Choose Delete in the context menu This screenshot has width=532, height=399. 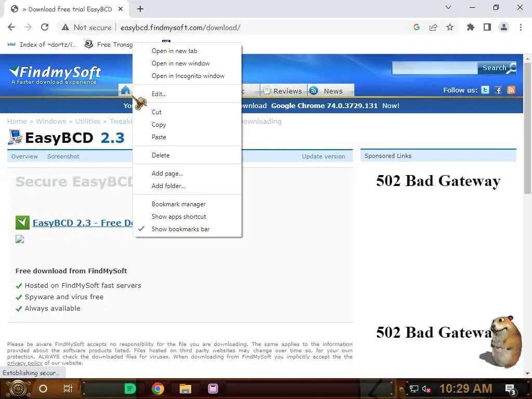187,155
